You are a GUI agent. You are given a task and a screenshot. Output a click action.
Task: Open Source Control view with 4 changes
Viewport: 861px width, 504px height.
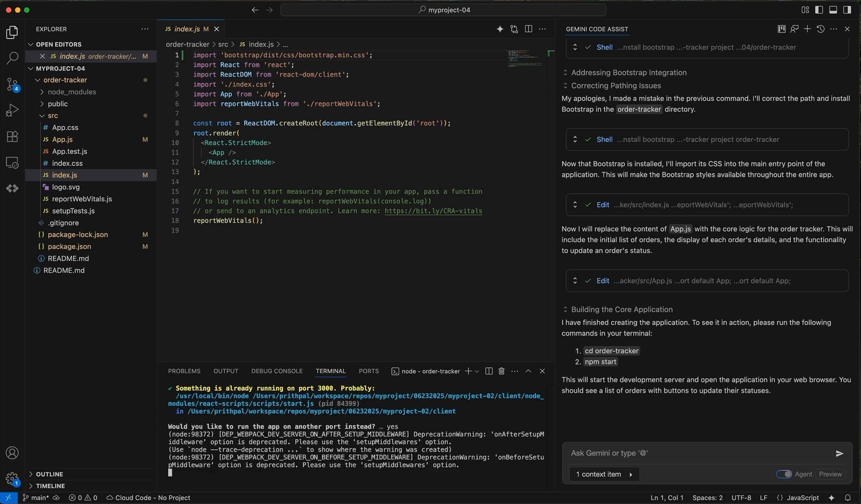point(12,84)
